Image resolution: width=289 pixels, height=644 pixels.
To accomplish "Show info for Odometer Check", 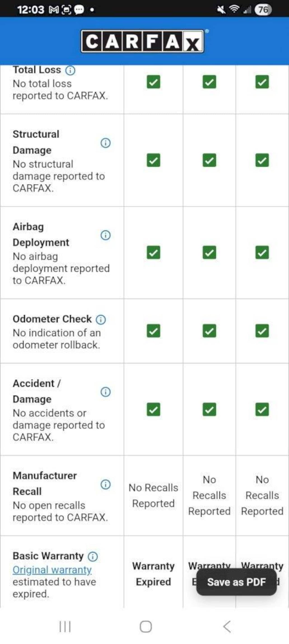I will 101,320.
